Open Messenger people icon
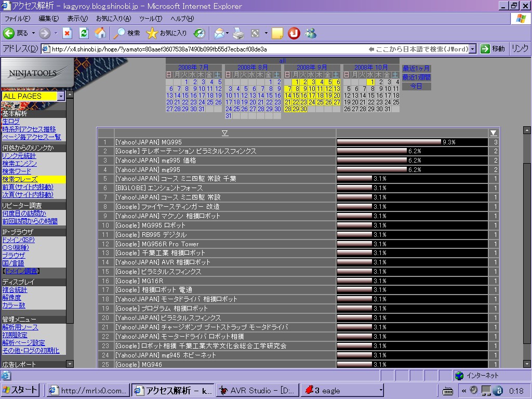 pyautogui.click(x=311, y=33)
